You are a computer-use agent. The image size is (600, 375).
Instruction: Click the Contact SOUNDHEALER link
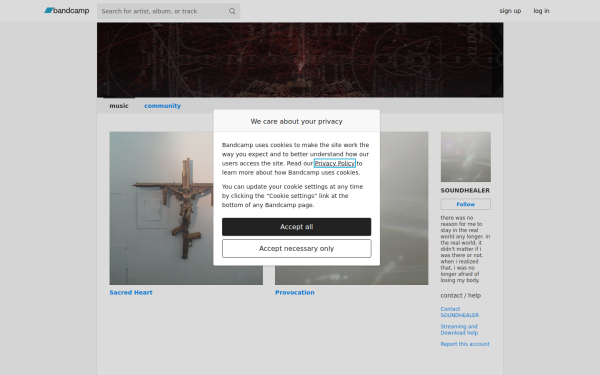click(460, 312)
